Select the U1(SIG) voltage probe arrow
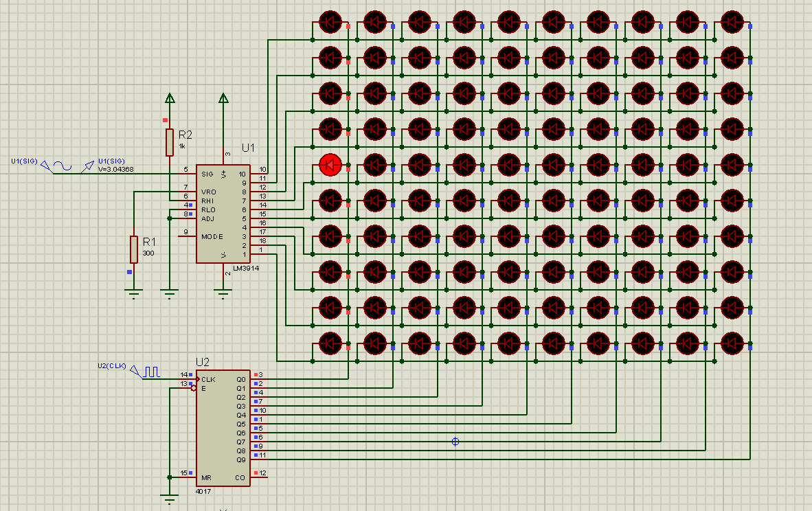 [x=87, y=167]
